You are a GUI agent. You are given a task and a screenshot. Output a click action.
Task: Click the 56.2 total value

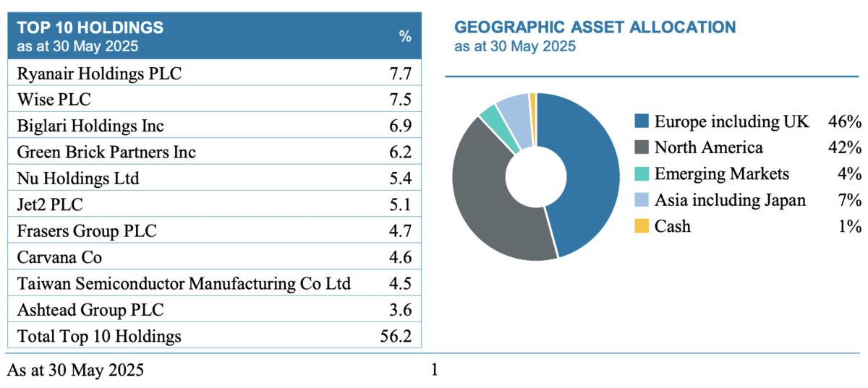(396, 336)
